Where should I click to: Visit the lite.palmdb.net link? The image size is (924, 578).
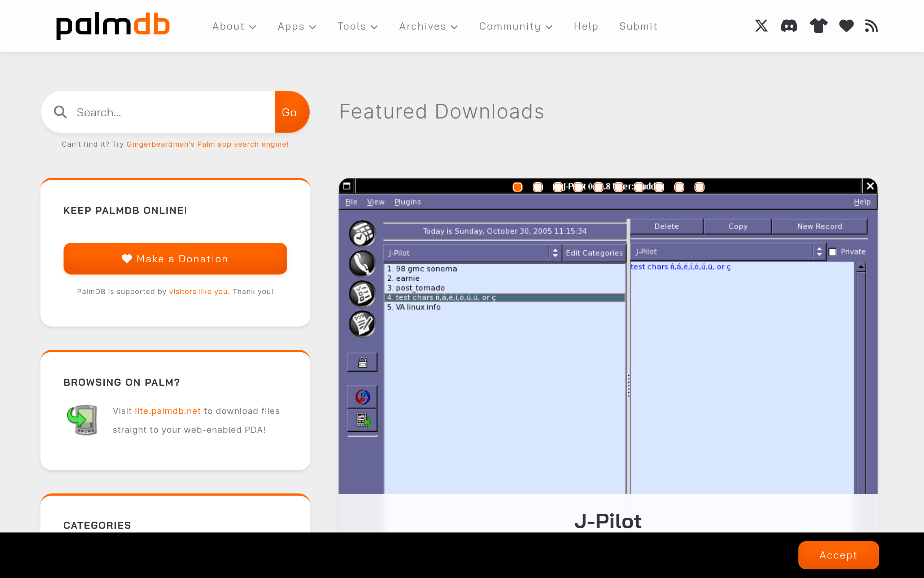point(167,411)
